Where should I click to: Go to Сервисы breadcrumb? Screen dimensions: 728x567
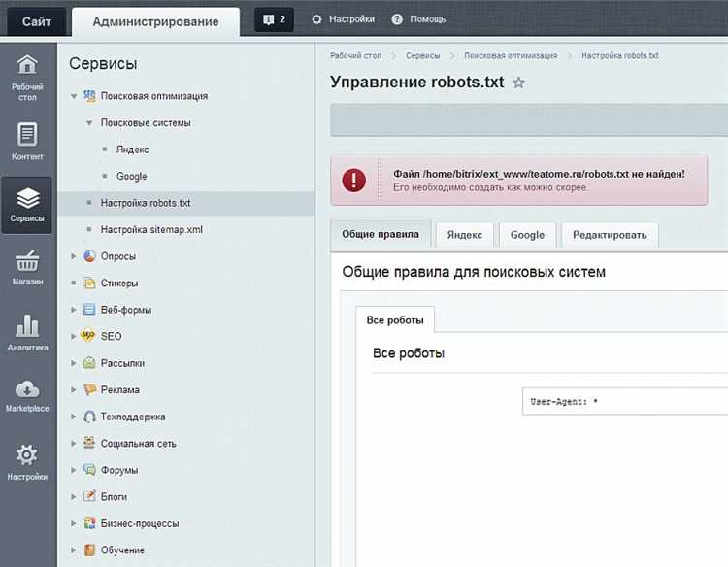coord(422,55)
